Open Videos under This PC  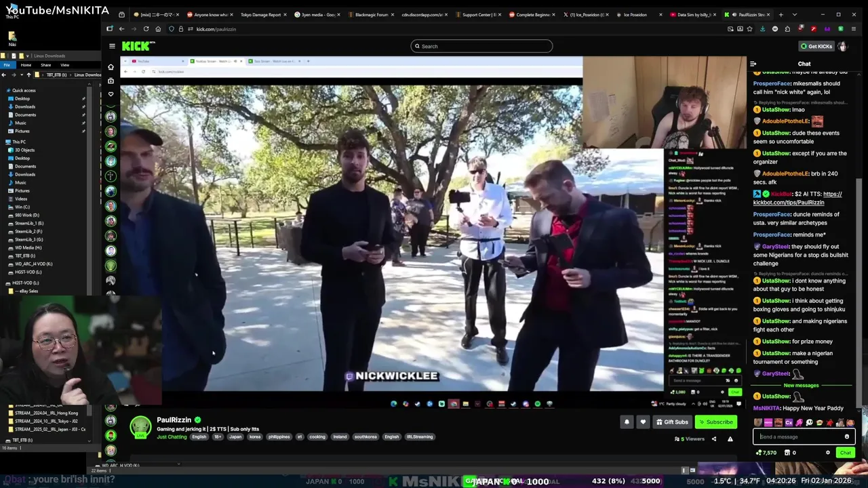coord(21,199)
